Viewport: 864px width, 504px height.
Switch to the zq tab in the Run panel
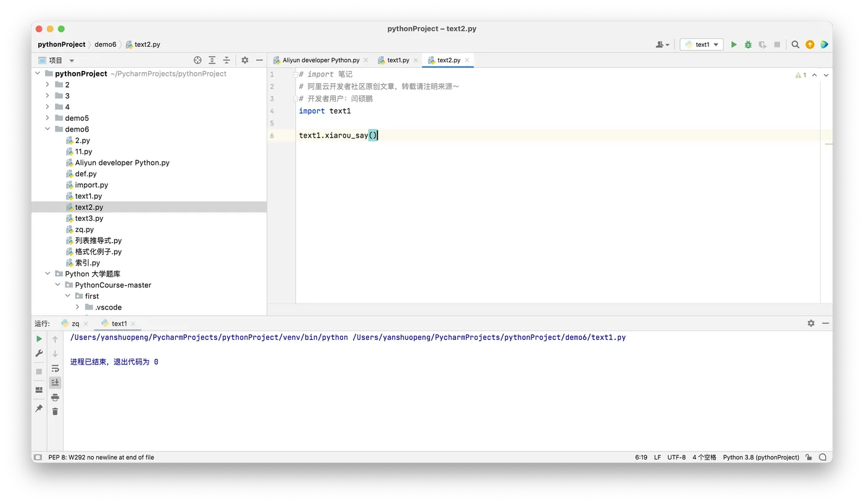point(75,323)
